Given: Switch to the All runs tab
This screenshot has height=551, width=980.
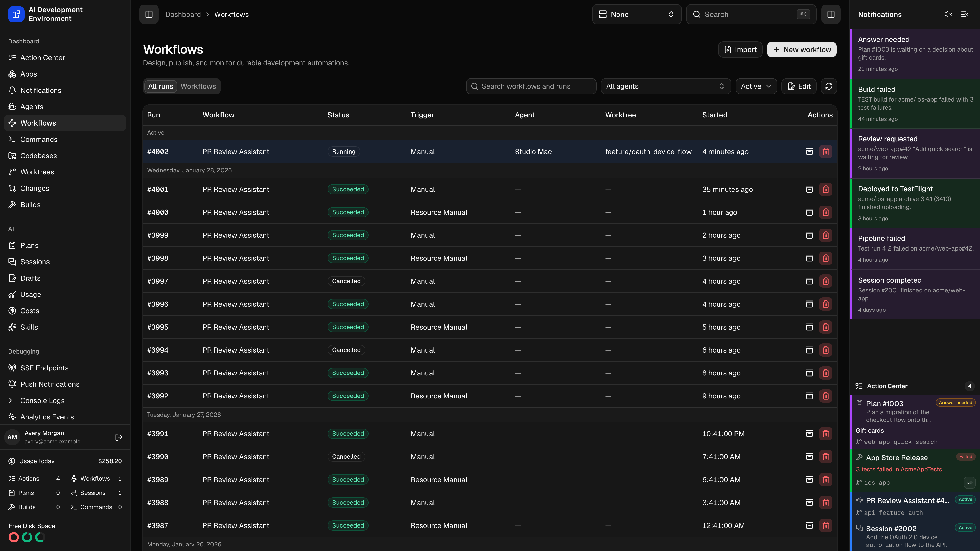Looking at the screenshot, I should [x=161, y=86].
